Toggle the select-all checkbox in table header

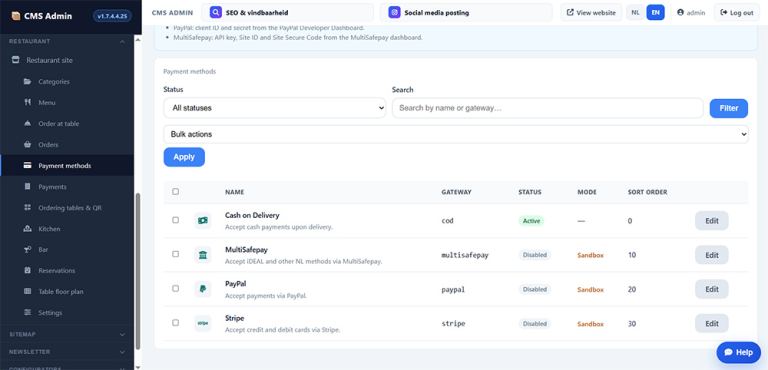tap(175, 192)
